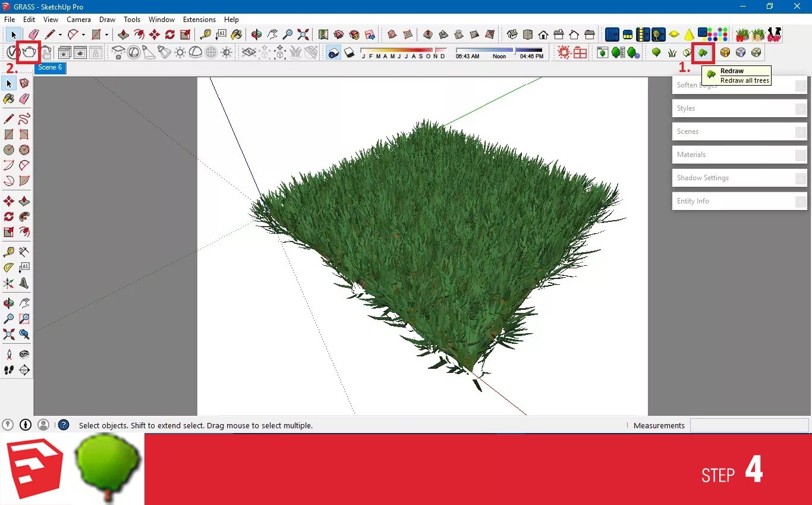Select the Follow Me tool in left toolbar
Viewport: 812px width, 505px height.
click(x=24, y=217)
